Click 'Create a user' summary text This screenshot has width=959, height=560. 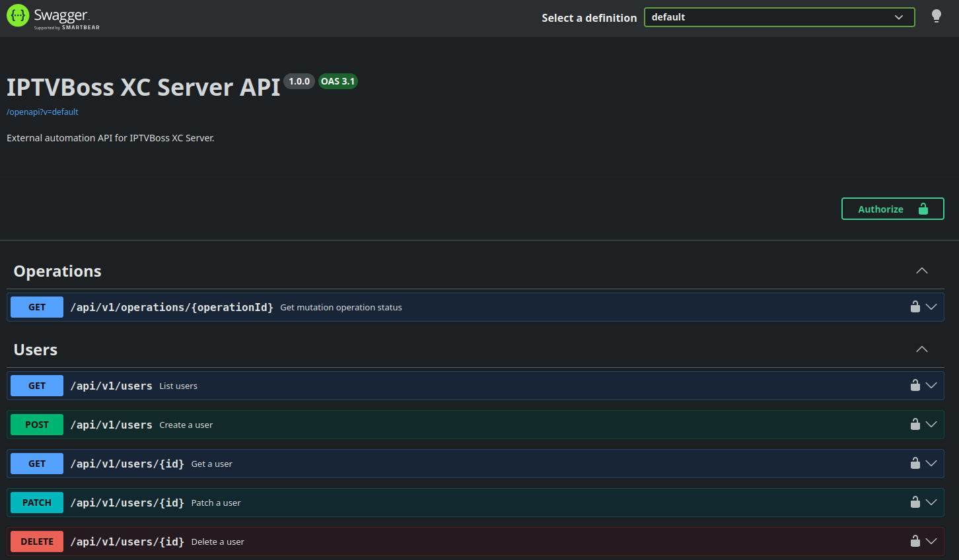(186, 425)
